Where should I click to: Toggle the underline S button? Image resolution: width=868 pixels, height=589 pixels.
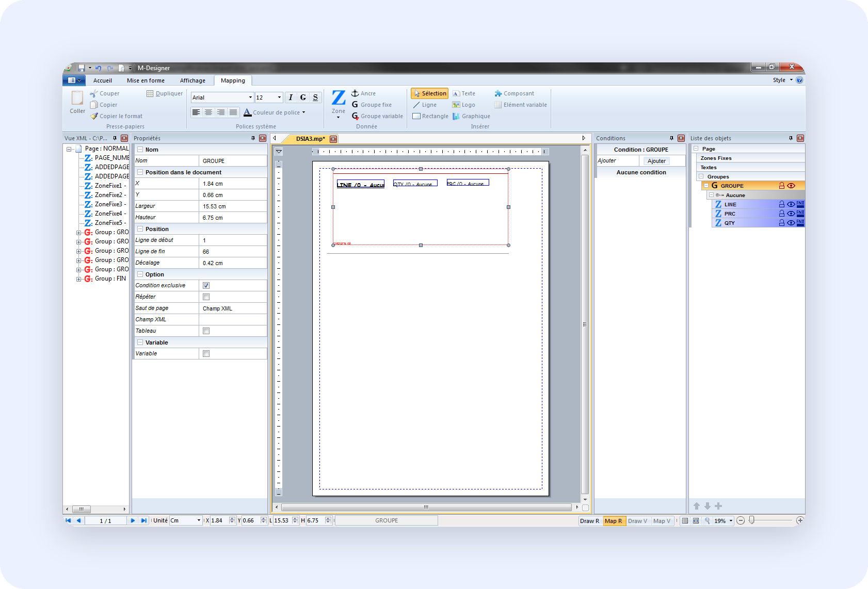click(x=315, y=97)
